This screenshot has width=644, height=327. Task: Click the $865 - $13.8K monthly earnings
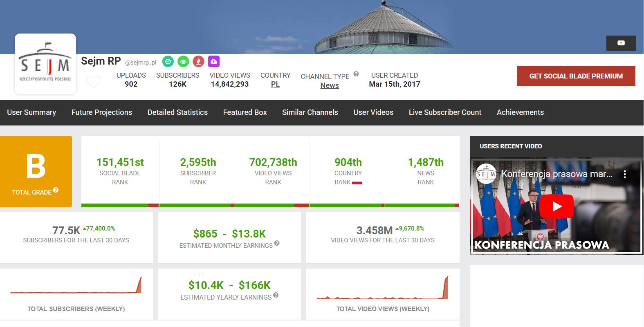click(229, 234)
